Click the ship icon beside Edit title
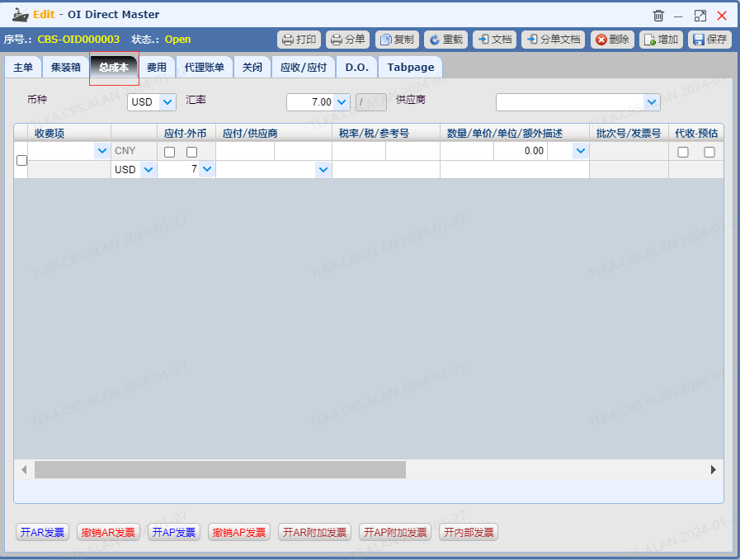Viewport: 740px width, 560px height. pos(21,15)
